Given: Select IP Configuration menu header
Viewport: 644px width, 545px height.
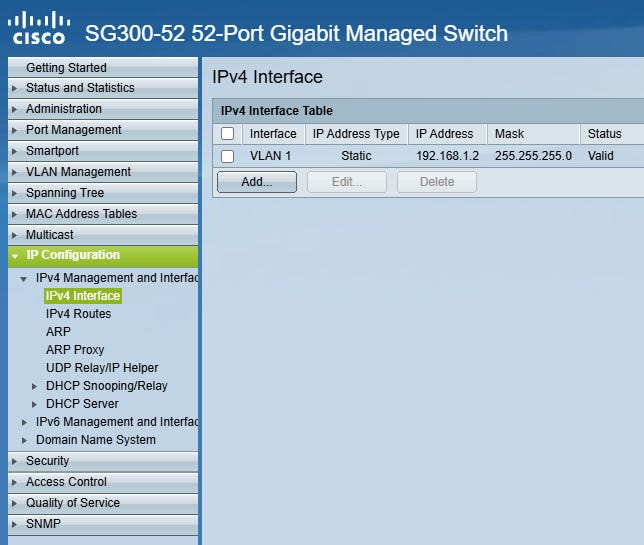Looking at the screenshot, I should click(103, 256).
